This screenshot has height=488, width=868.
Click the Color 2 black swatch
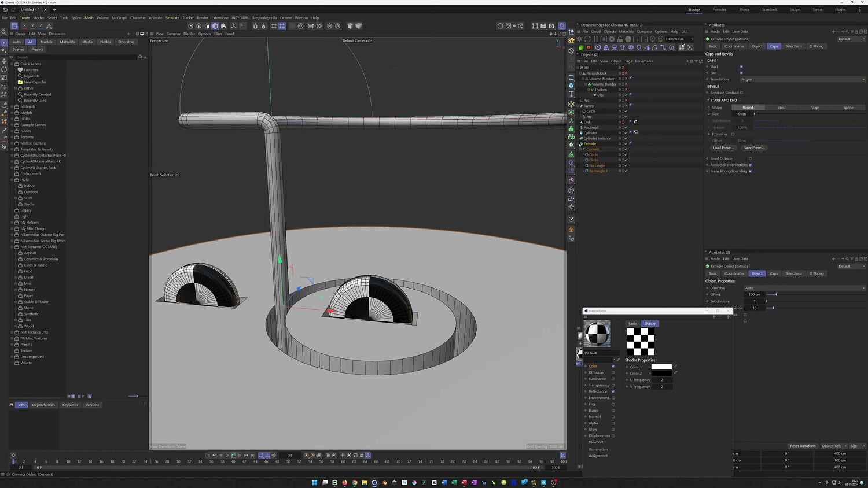click(x=661, y=373)
